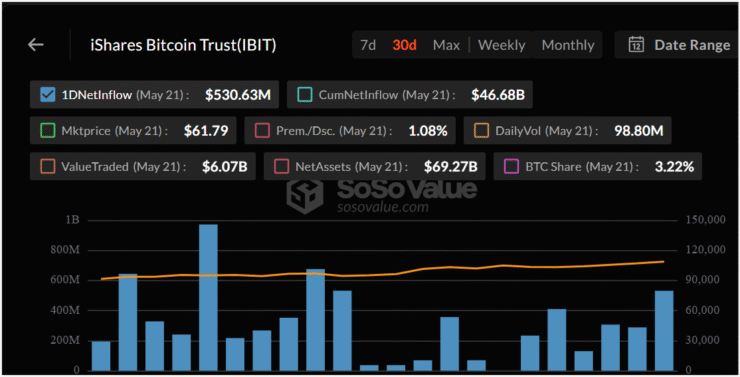Enable the CumNetInflow series checkbox
Image resolution: width=740 pixels, height=377 pixels.
304,94
